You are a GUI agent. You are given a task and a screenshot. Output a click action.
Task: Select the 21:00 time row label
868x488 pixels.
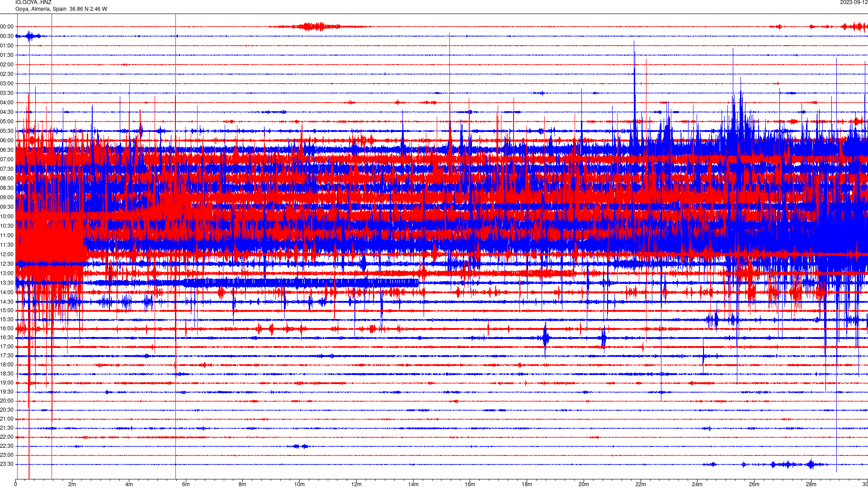coord(7,419)
